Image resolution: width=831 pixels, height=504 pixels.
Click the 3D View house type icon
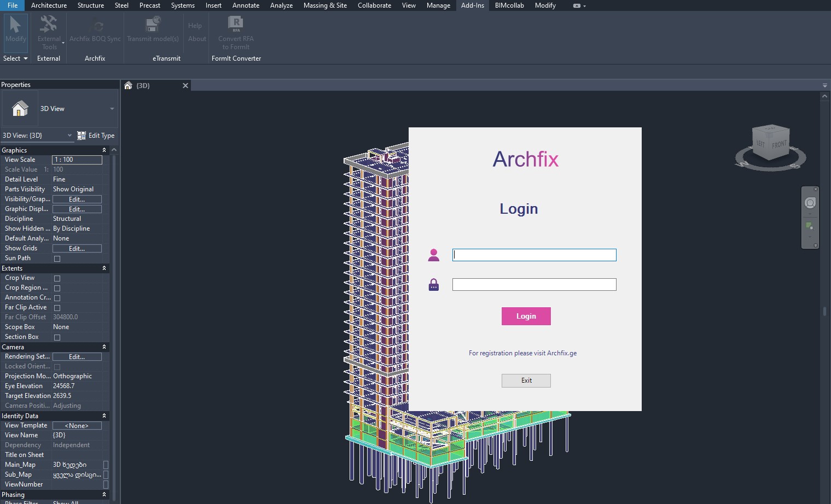coord(20,108)
